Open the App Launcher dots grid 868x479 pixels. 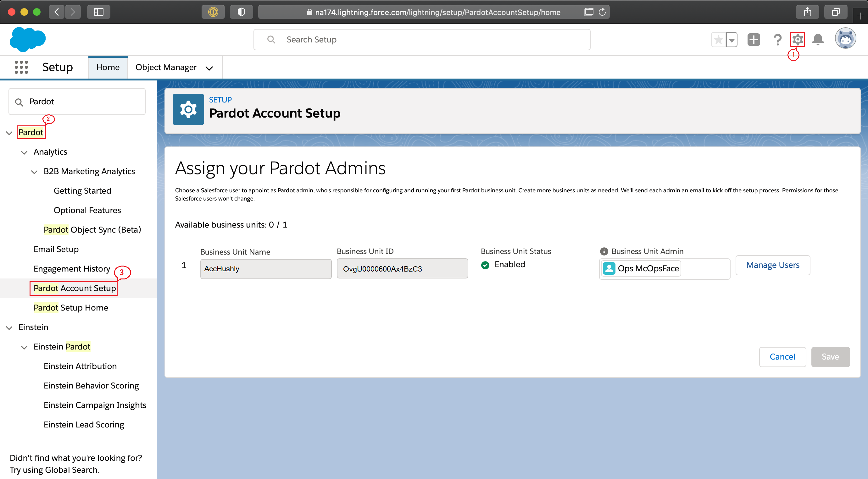(x=21, y=67)
